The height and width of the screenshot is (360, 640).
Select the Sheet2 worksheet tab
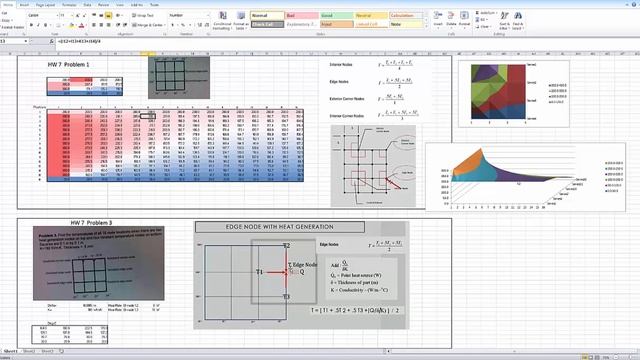[x=29, y=351]
